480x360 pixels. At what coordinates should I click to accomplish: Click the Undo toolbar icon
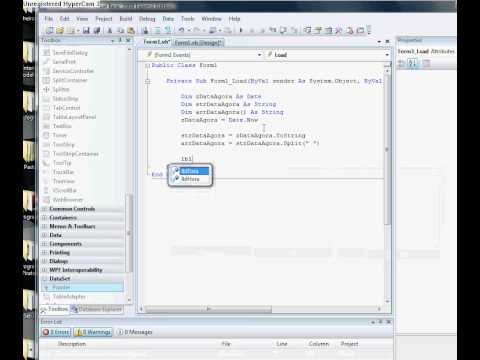(181, 30)
